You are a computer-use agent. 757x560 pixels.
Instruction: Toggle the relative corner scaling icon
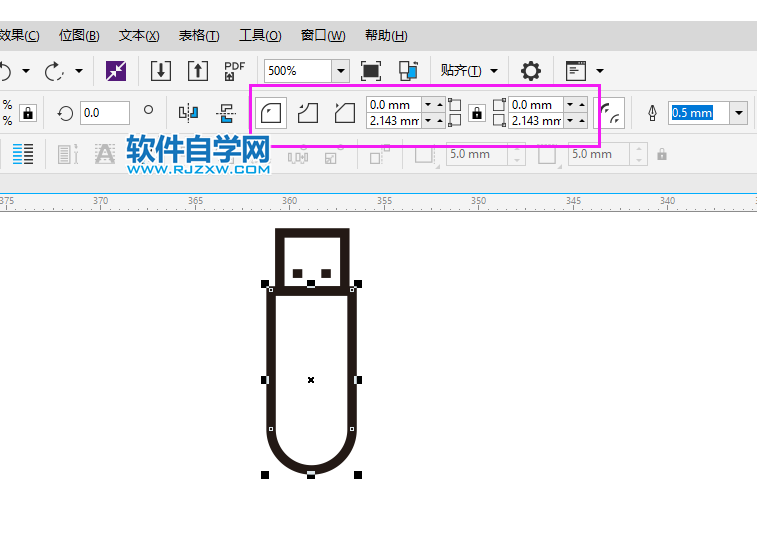[611, 113]
